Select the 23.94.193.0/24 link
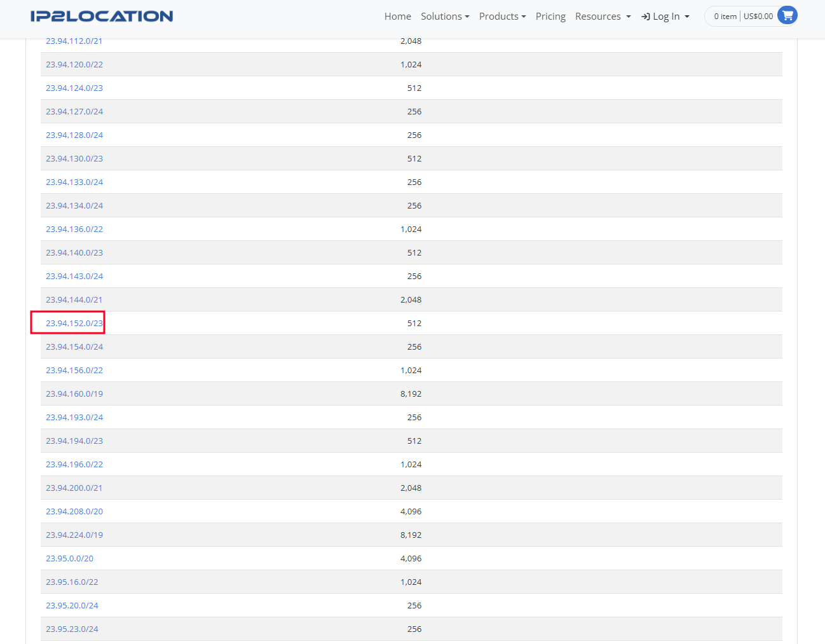Image resolution: width=825 pixels, height=644 pixels. 74,417
